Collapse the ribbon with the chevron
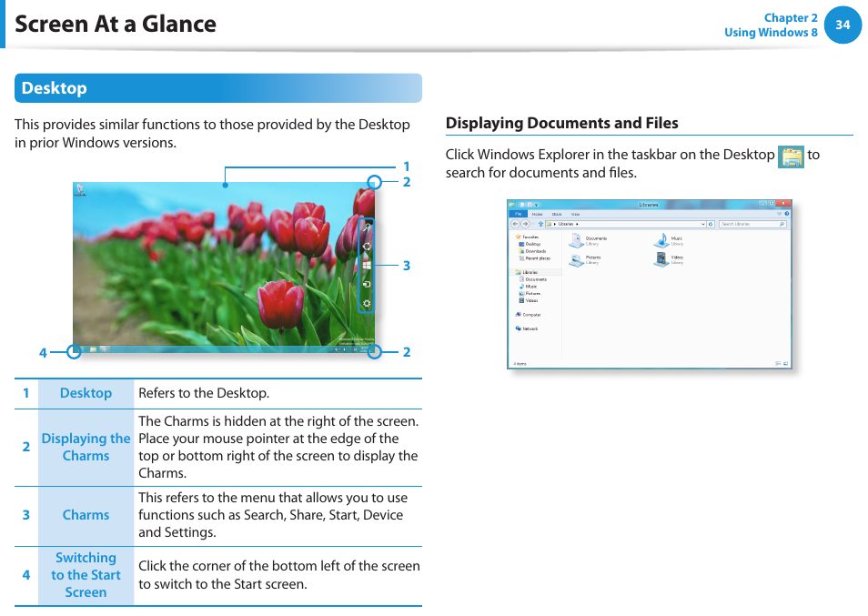The width and height of the screenshot is (868, 616). 780,213
